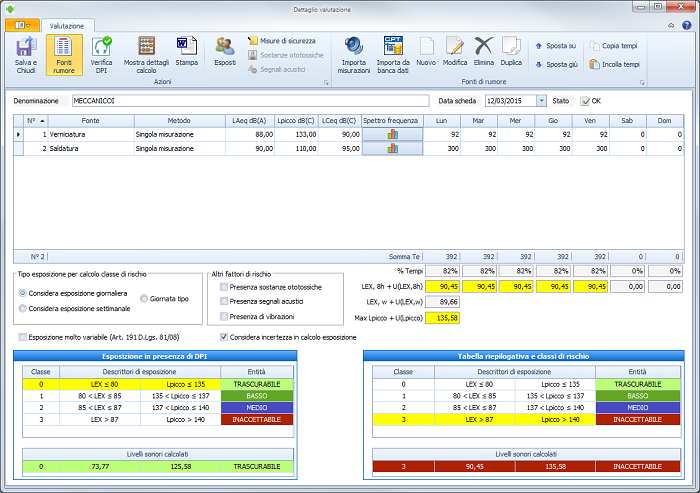Image resolution: width=700 pixels, height=493 pixels.
Task: Click the Salva e Chiudi icon
Action: 27,46
